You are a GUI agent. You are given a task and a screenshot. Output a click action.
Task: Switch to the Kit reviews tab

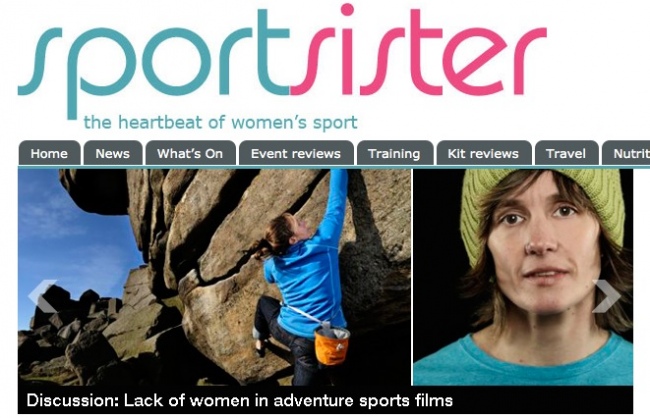tap(483, 153)
